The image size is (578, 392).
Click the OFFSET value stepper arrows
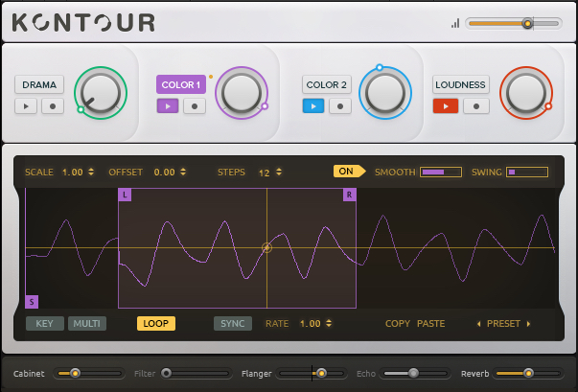click(x=183, y=172)
